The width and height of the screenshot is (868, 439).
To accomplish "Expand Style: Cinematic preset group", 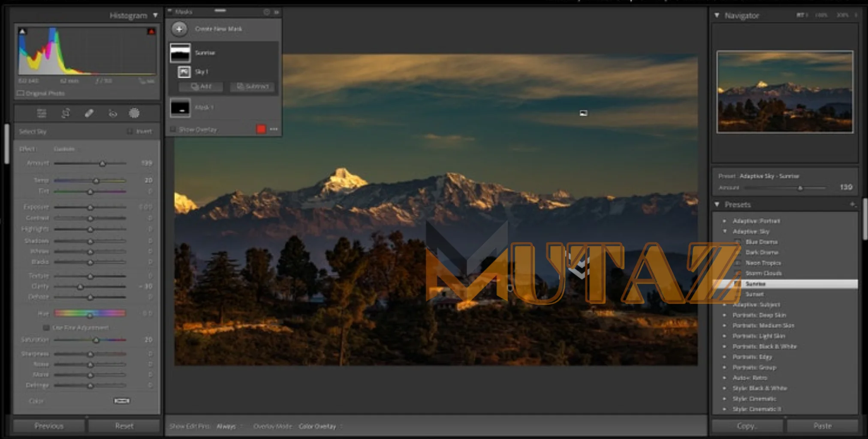I will tap(724, 399).
